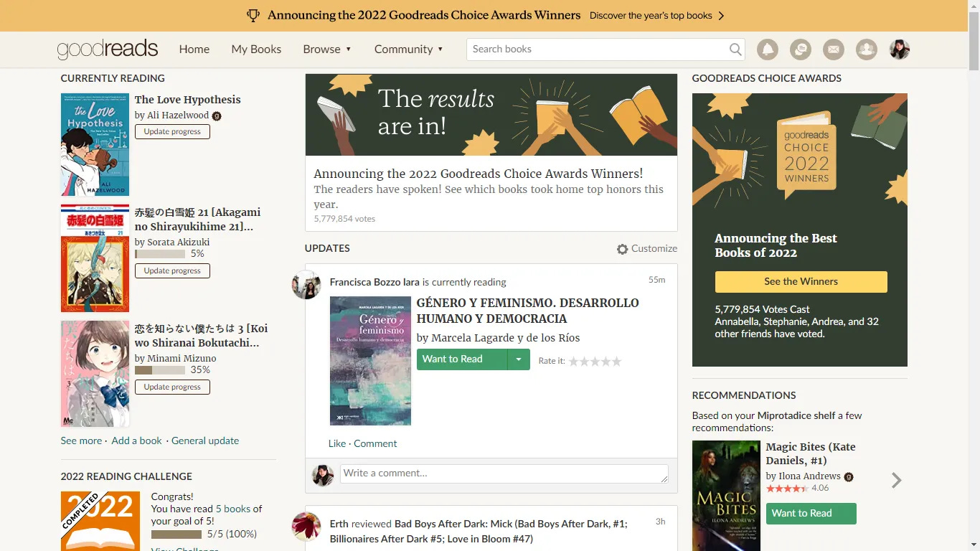Click Want to Read for Magic Bites
Viewport: 980px width, 551px height.
[811, 513]
